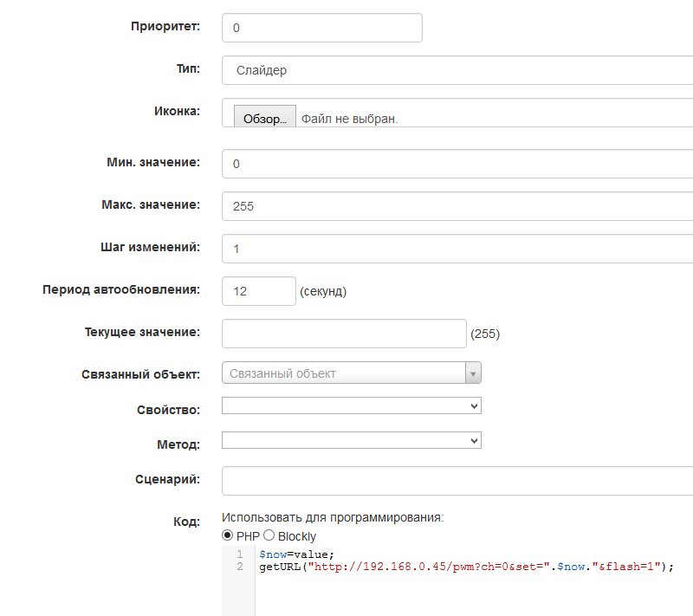
Task: Open the Метод dropdown
Action: click(x=351, y=440)
